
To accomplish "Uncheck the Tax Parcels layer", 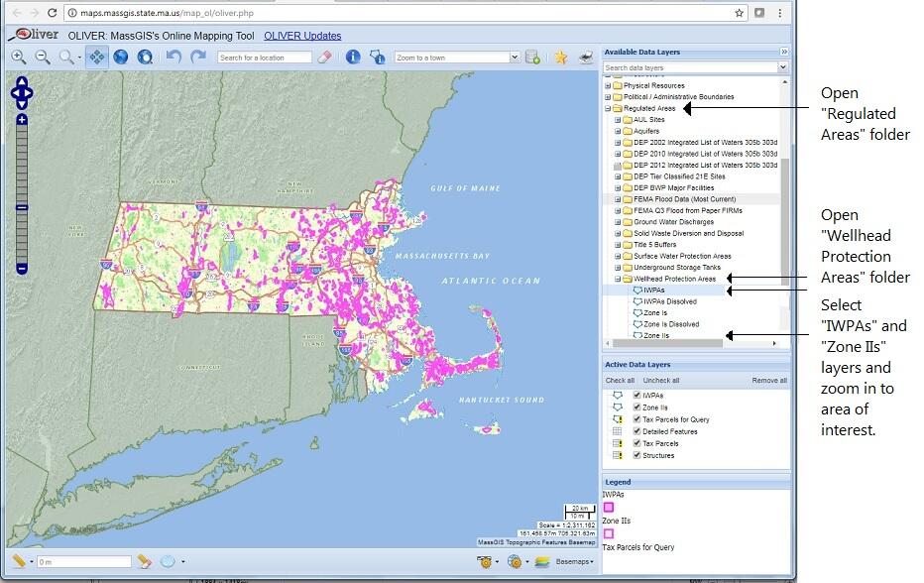I will click(637, 442).
